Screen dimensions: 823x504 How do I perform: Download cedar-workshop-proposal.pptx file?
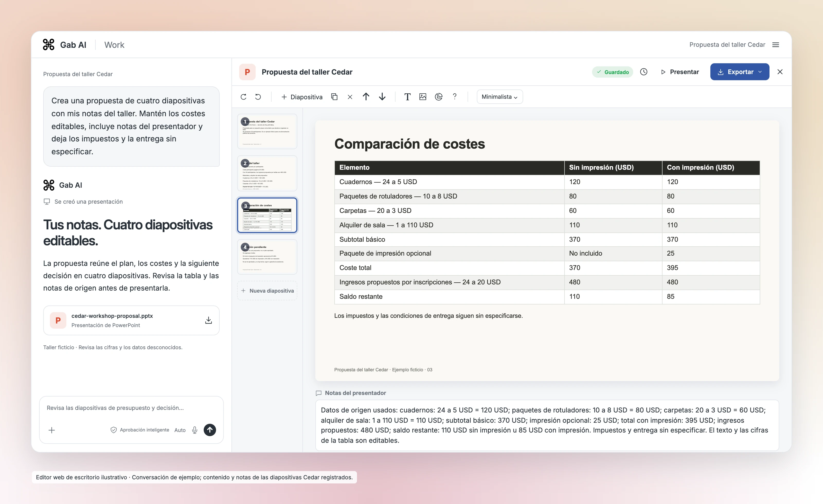click(x=208, y=320)
